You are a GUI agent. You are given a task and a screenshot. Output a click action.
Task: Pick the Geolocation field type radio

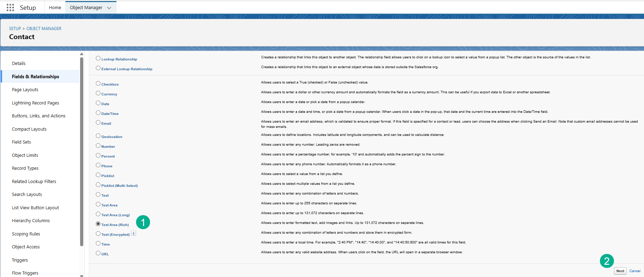pyautogui.click(x=98, y=136)
